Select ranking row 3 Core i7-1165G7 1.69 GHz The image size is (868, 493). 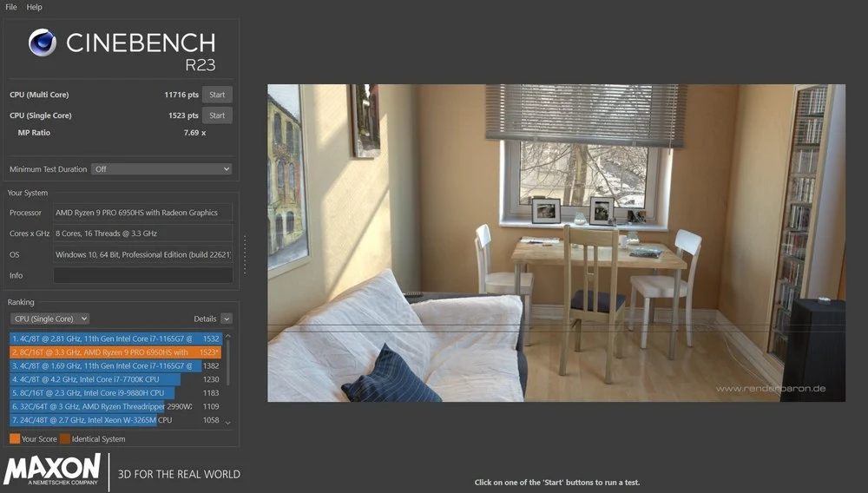pos(115,365)
